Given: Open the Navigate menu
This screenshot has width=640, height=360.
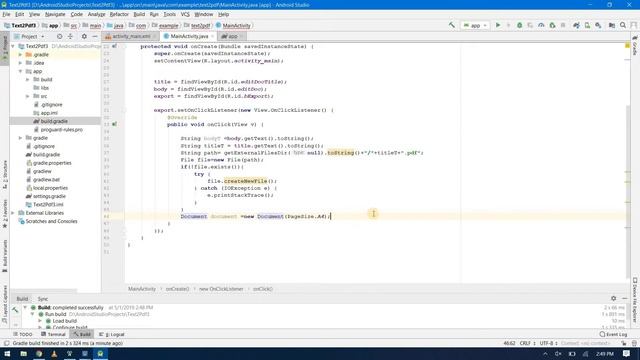Looking at the screenshot, I should click(55, 14).
